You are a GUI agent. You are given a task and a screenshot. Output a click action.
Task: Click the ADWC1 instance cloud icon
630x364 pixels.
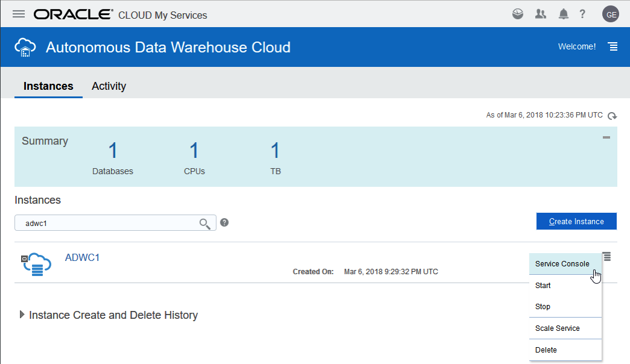[36, 264]
